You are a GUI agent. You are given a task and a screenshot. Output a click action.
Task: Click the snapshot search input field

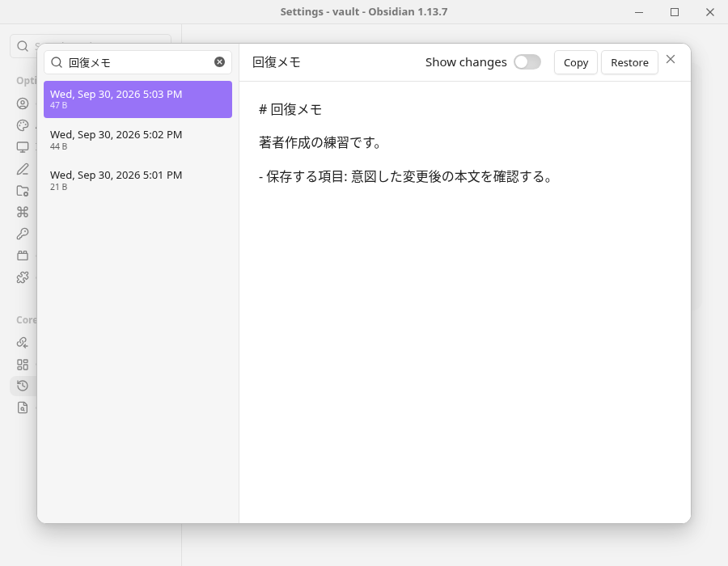tap(138, 62)
